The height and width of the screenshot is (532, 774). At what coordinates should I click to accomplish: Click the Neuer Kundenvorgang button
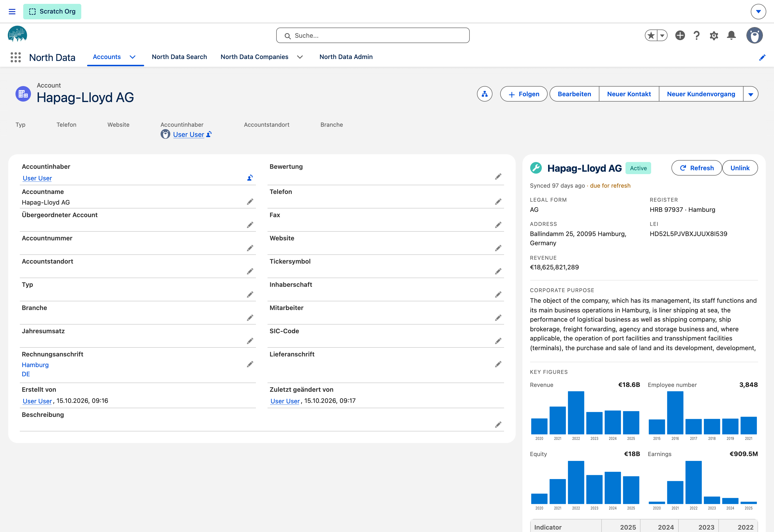pyautogui.click(x=701, y=94)
